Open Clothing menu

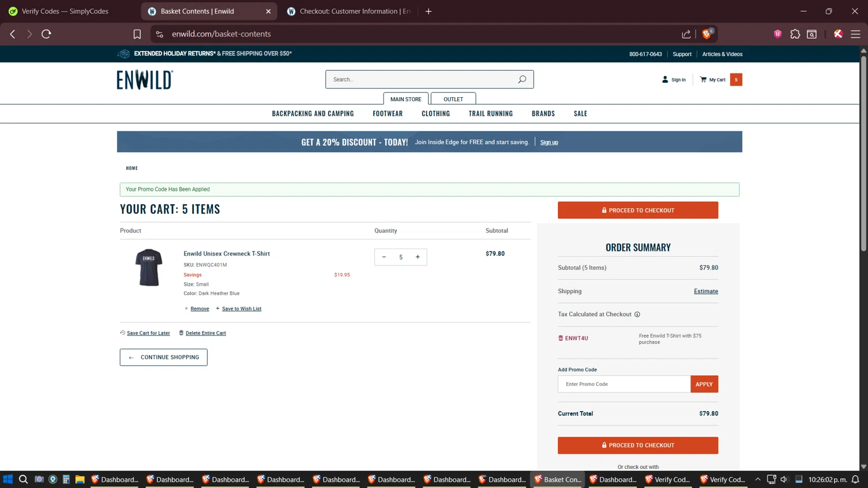[436, 113]
